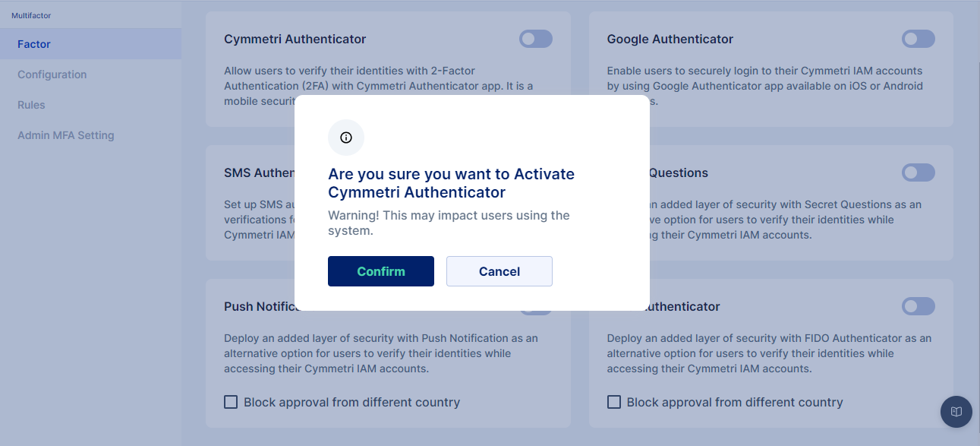Turn on the Secret Questions switch
980x446 pixels.
click(919, 172)
